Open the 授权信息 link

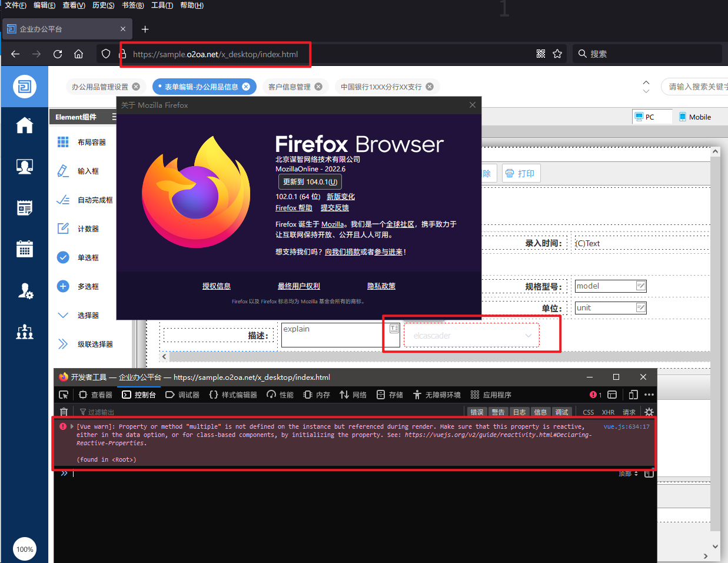(217, 286)
